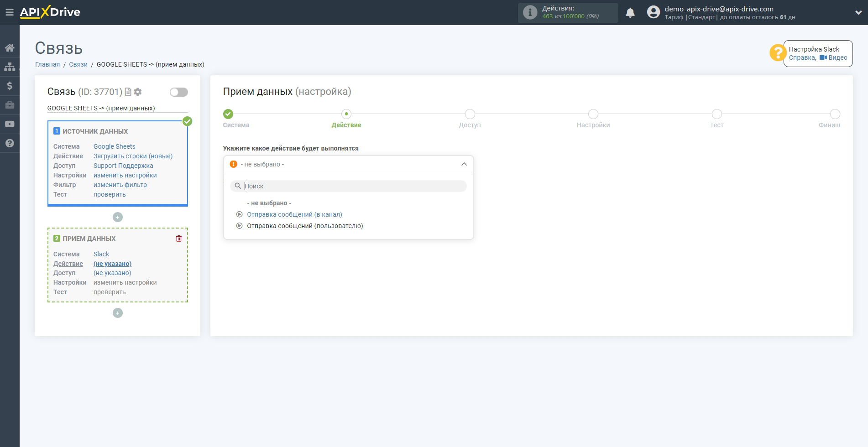Open the connections sitemap sidebar icon
The image size is (868, 447).
coord(10,67)
